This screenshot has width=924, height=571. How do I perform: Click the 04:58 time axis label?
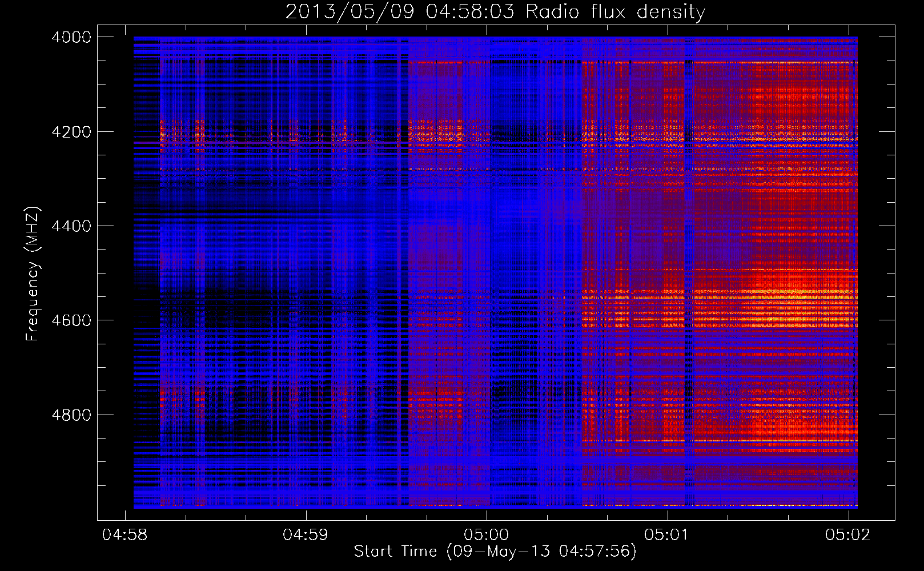pos(124,534)
